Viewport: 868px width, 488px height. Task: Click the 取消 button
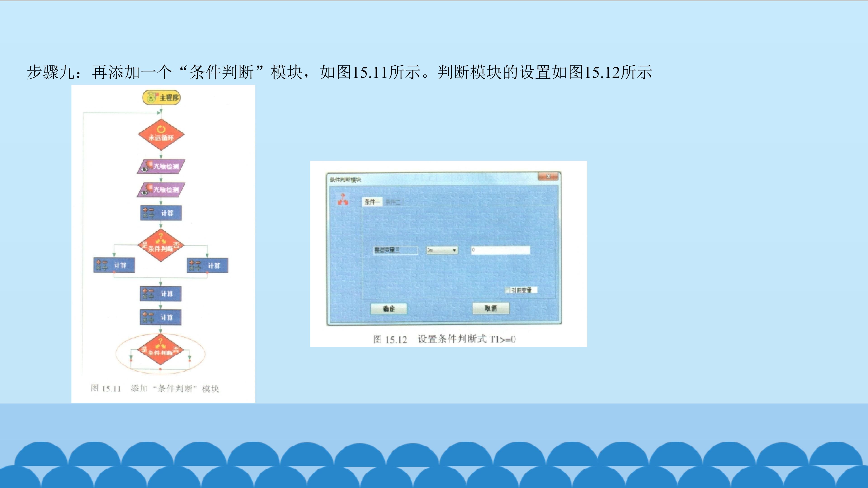pos(491,308)
